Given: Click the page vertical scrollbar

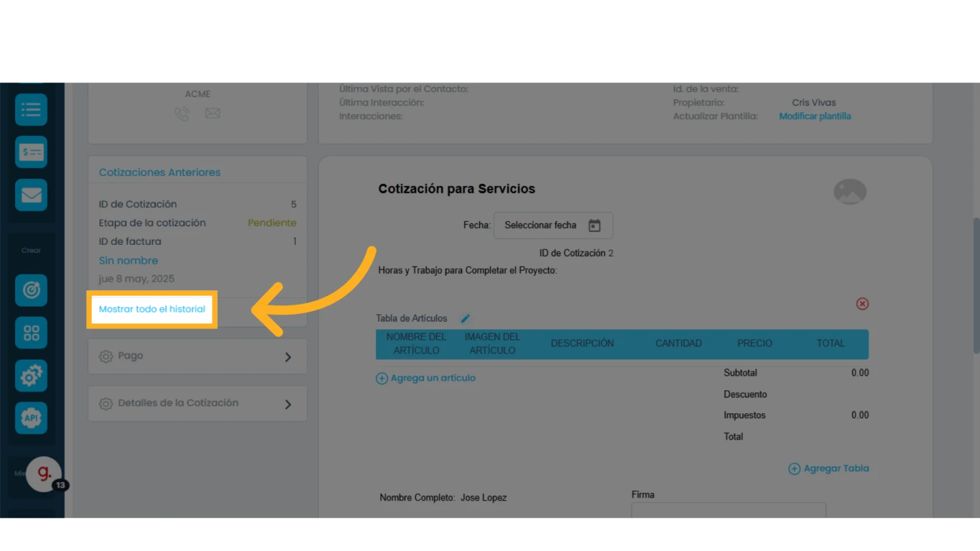Looking at the screenshot, I should [x=976, y=286].
